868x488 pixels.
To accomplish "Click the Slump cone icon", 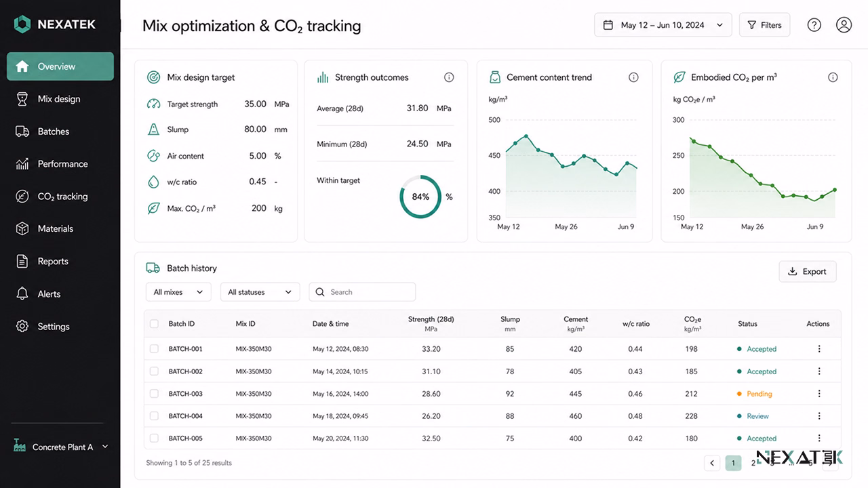I will [153, 129].
